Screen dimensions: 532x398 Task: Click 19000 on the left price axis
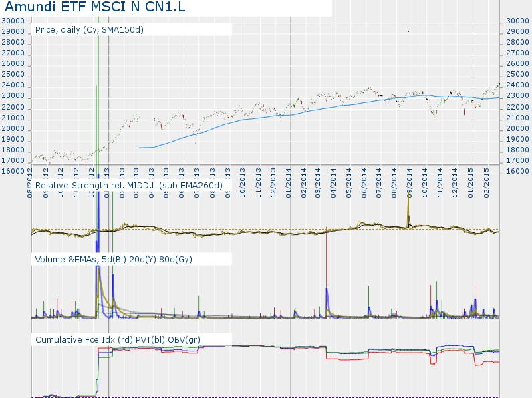[13, 140]
